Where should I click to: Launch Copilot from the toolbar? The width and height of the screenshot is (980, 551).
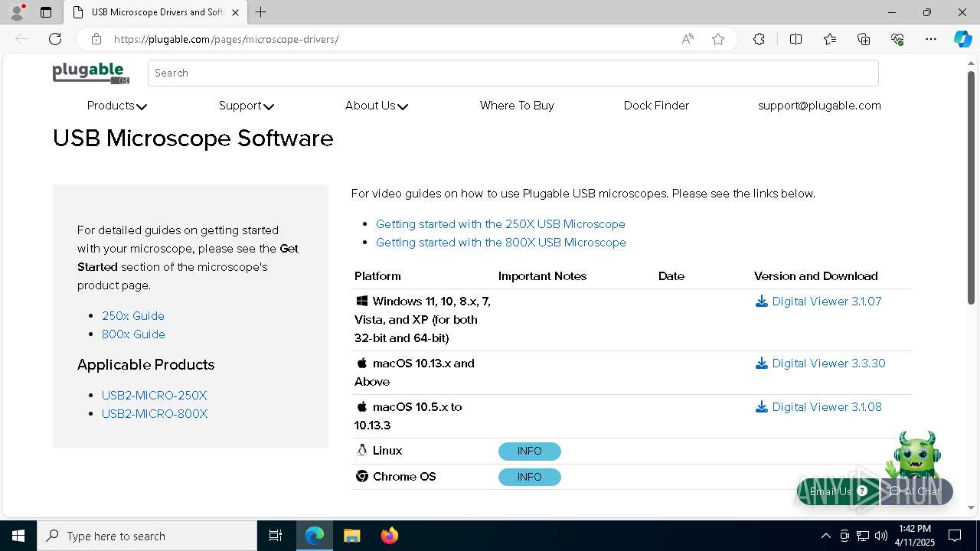(x=962, y=39)
